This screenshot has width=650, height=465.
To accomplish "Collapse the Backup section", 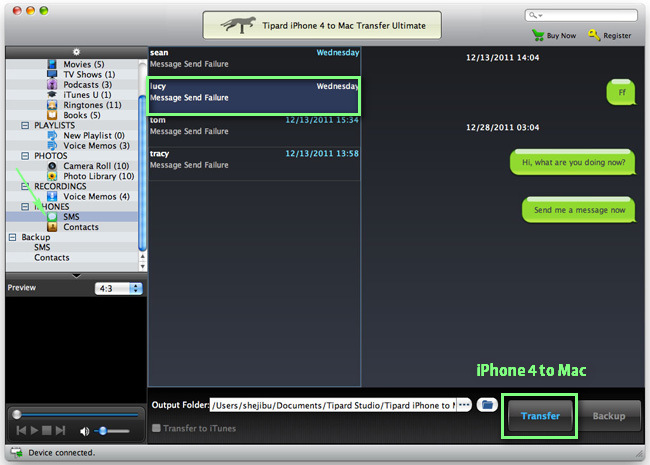I will coord(12,237).
